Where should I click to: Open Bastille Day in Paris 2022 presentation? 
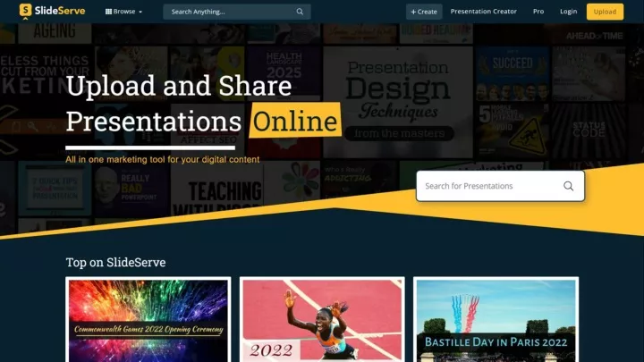[x=496, y=320]
